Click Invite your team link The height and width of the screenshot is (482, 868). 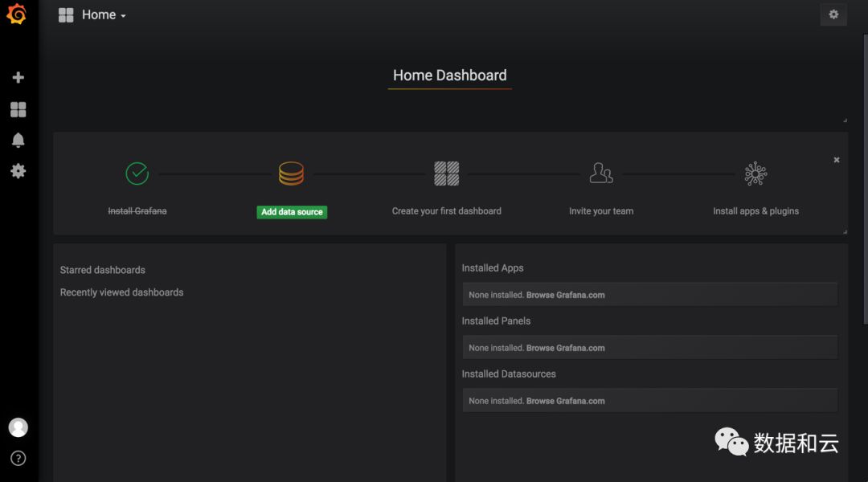(601, 210)
